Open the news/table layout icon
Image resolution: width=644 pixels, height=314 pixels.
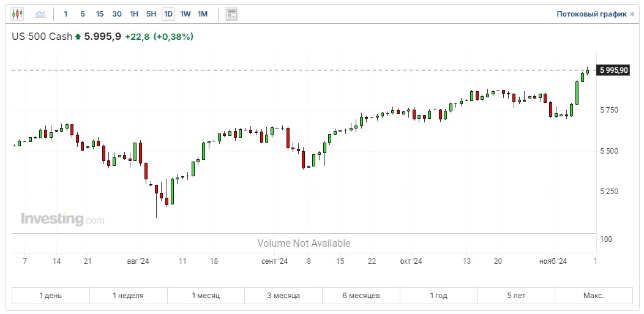[231, 14]
